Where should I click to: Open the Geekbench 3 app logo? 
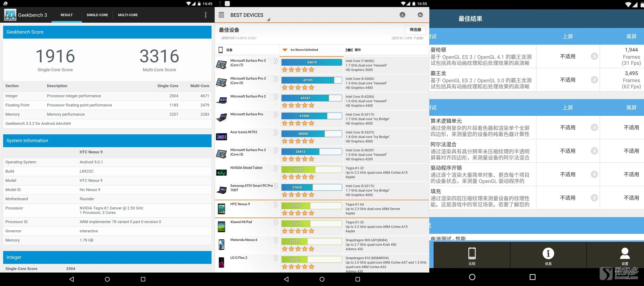click(10, 15)
